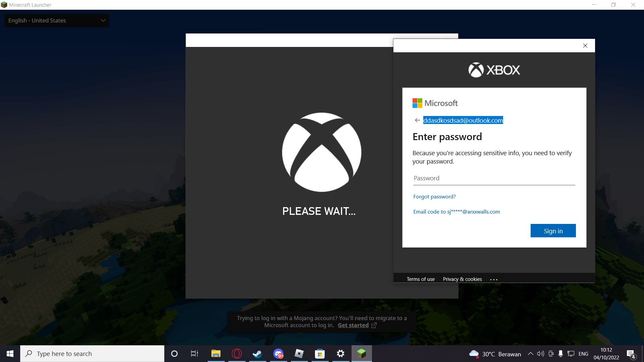Open the clock showing 10:12 04/10/2022

[606, 354]
